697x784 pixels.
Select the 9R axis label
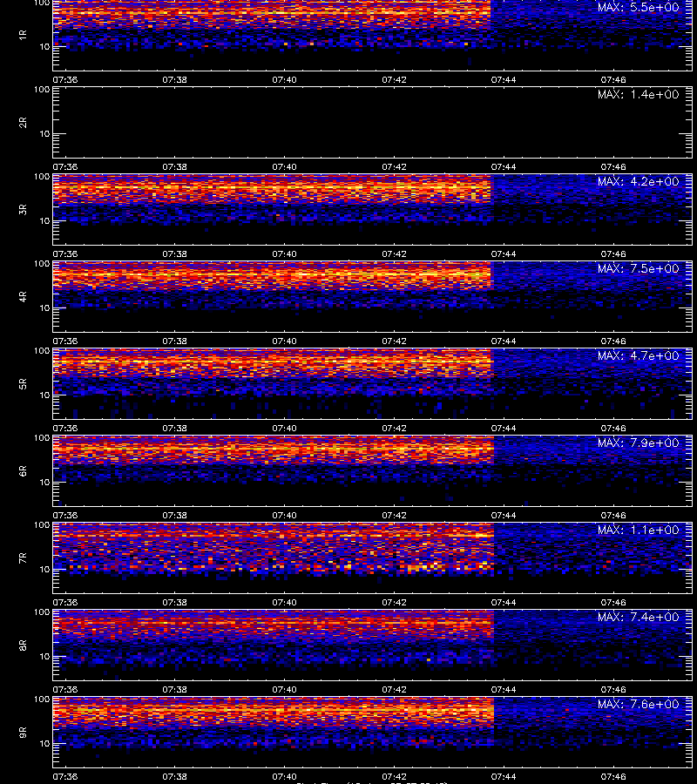(x=23, y=733)
